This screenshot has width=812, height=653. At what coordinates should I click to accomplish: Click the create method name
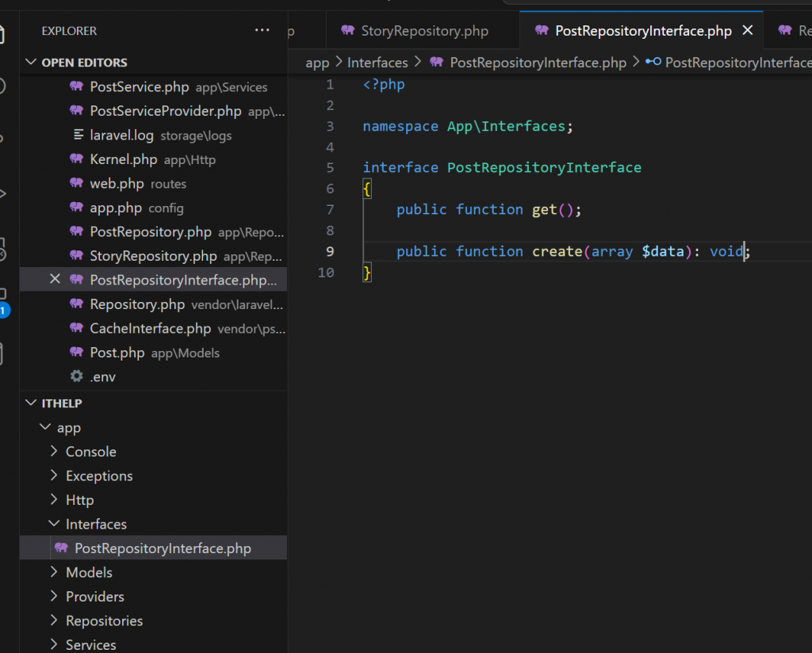click(557, 251)
